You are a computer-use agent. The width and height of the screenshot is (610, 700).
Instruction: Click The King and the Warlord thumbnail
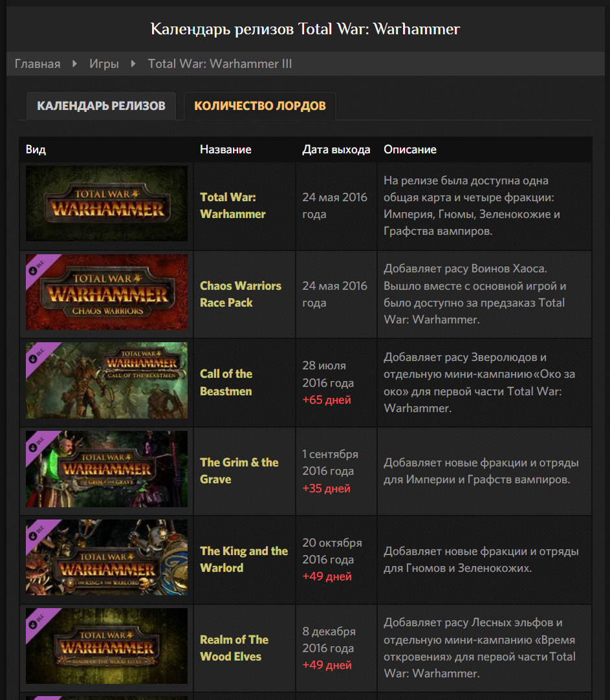tap(107, 557)
